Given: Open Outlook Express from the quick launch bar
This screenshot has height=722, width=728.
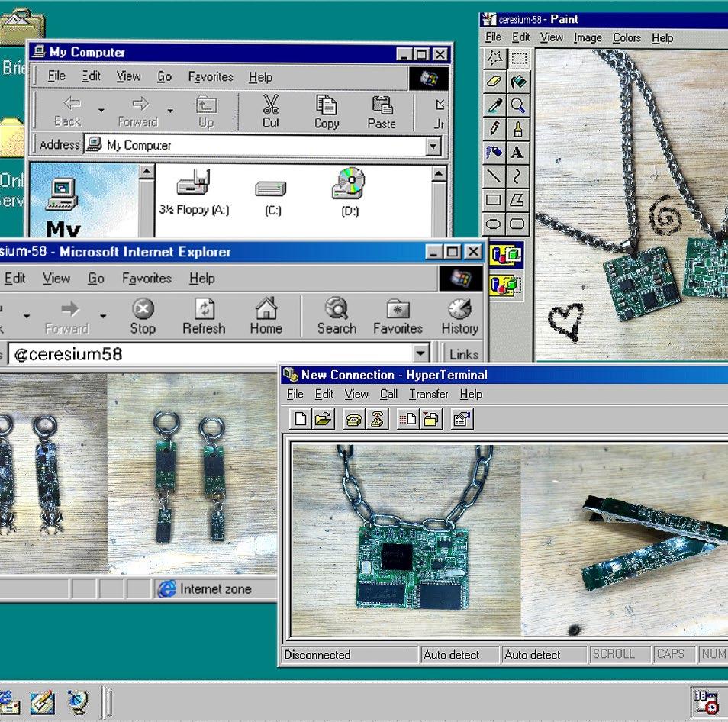Looking at the screenshot, I should tap(8, 701).
